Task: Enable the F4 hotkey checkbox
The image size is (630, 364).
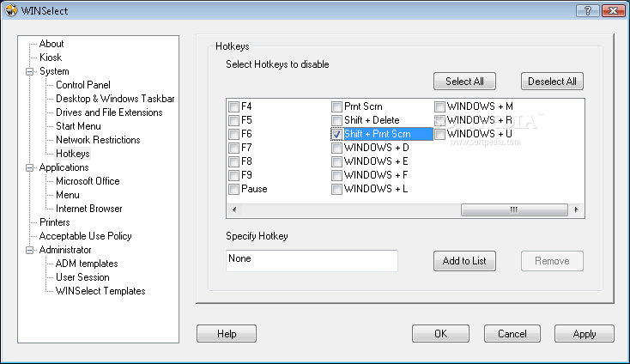Action: [233, 106]
